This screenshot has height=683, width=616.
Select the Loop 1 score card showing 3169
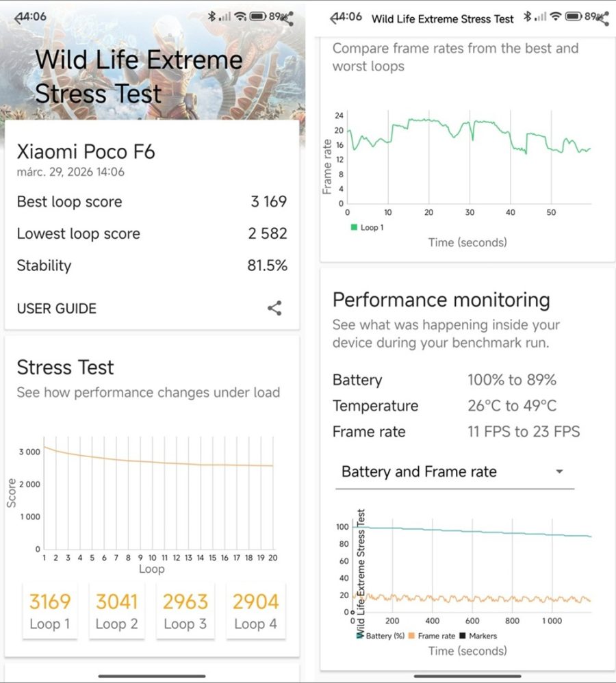pos(49,610)
